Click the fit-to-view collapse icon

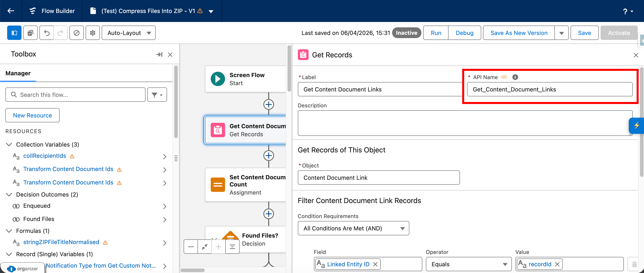coord(204,247)
